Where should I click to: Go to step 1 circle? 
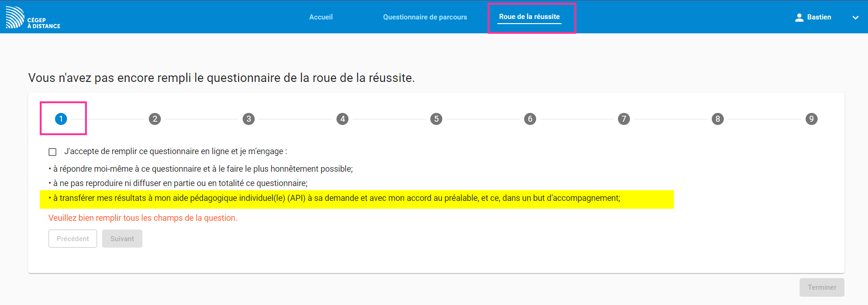point(61,119)
